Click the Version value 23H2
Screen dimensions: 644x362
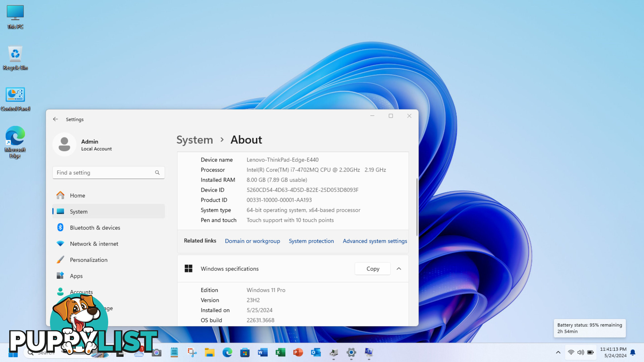(253, 300)
